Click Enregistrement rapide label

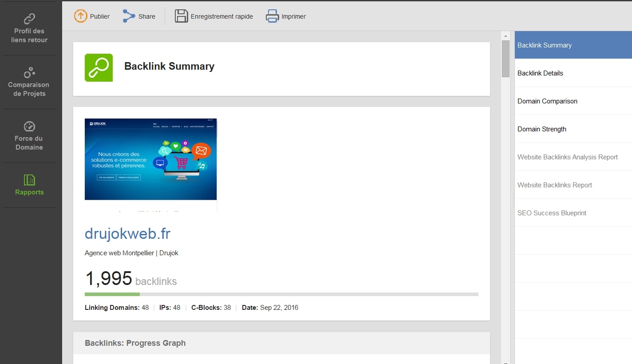[x=222, y=16]
